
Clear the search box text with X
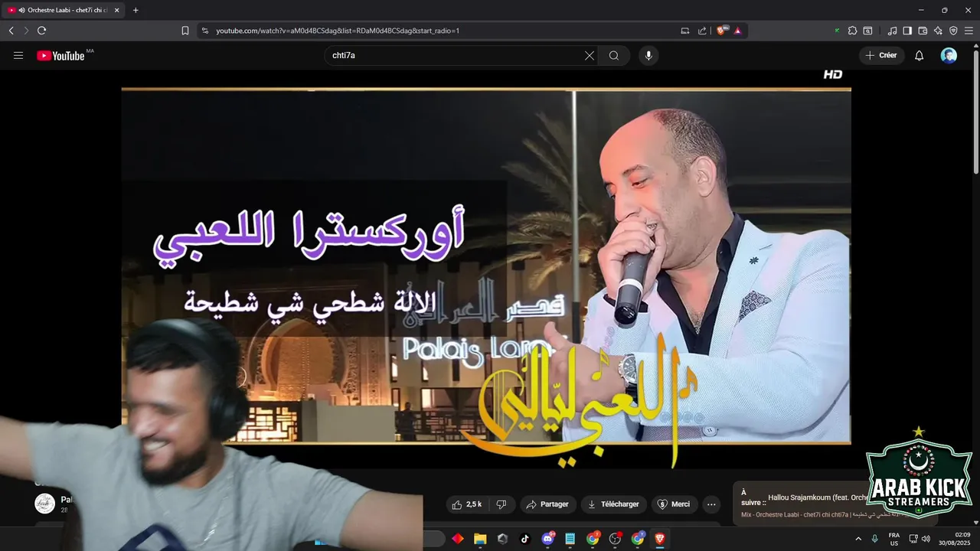[590, 55]
